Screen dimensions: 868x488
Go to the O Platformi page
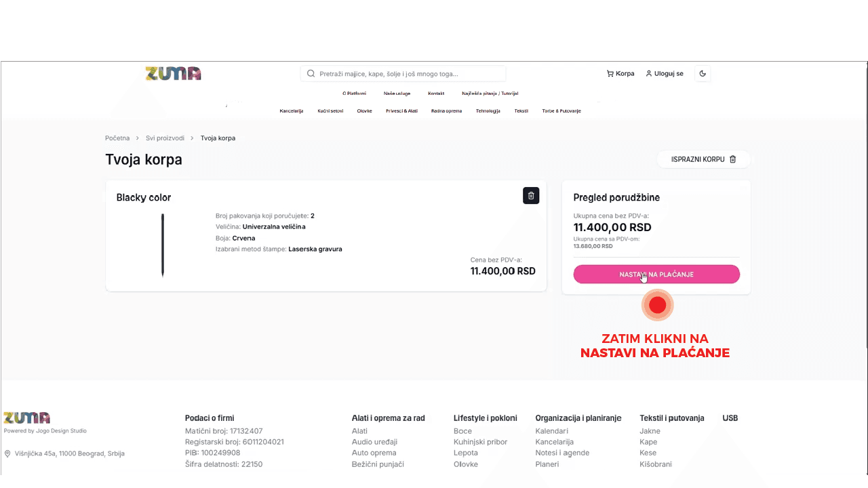point(354,94)
